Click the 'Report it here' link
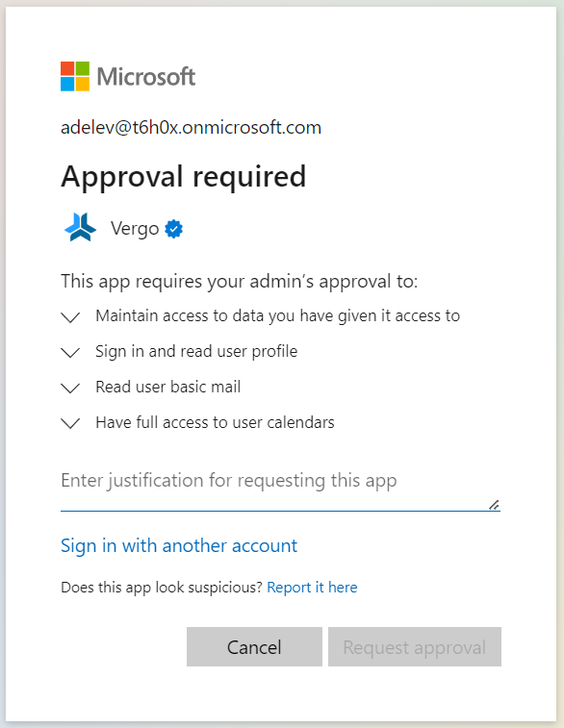The height and width of the screenshot is (728, 564). click(312, 588)
